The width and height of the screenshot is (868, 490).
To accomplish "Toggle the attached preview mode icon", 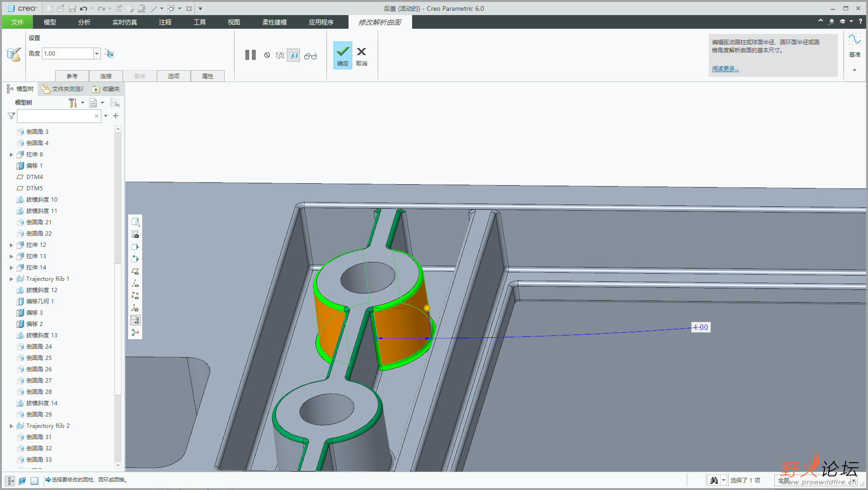I will click(x=293, y=56).
